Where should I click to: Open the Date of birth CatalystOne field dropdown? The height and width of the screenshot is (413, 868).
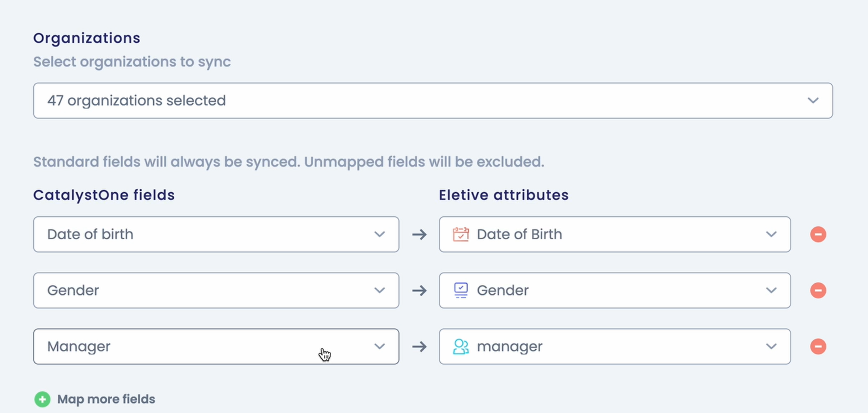point(216,234)
